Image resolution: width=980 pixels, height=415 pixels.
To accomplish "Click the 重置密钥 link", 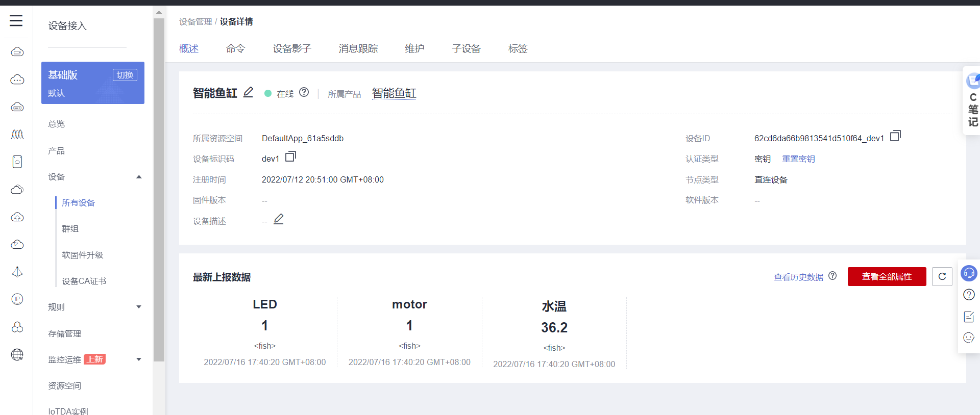I will (798, 159).
